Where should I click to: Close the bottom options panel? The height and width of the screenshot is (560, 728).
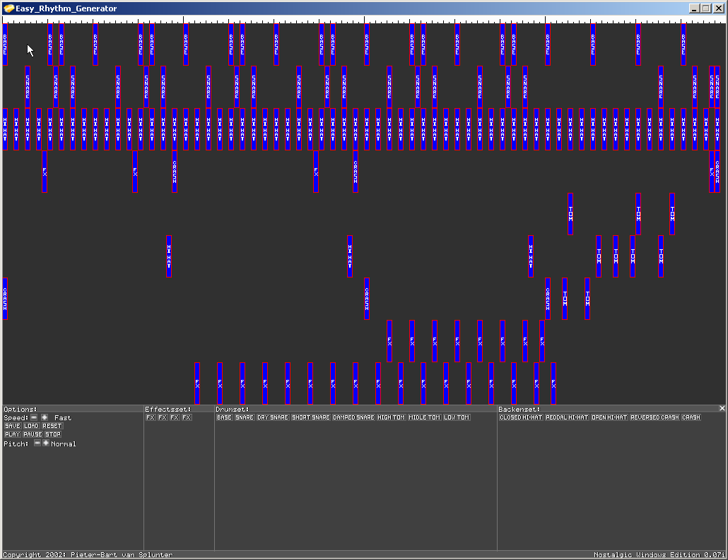[x=722, y=409]
